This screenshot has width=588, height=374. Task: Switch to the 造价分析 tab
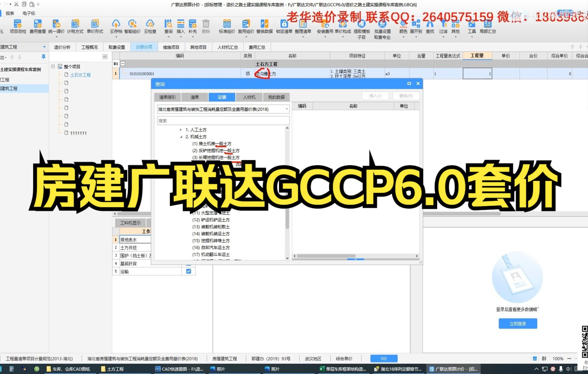click(62, 47)
